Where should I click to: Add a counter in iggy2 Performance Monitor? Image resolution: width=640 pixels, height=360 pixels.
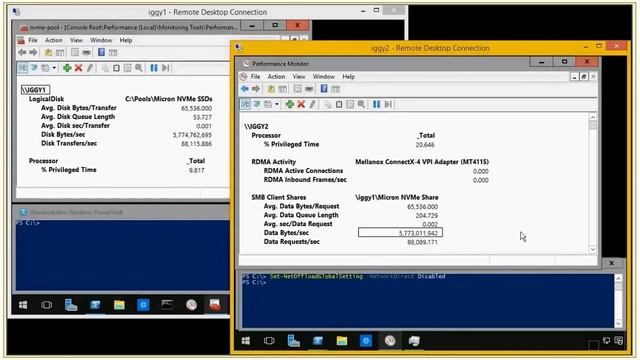[x=290, y=104]
